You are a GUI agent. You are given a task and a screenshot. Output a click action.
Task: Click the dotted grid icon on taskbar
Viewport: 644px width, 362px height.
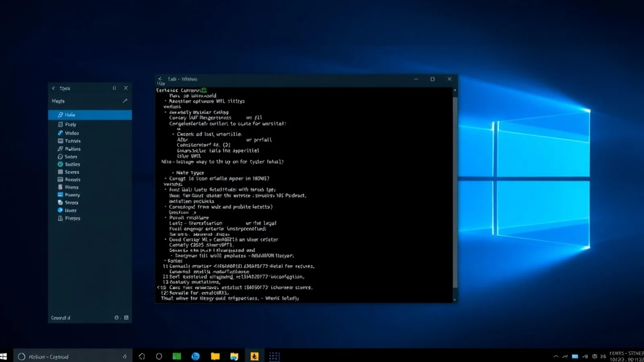click(274, 356)
